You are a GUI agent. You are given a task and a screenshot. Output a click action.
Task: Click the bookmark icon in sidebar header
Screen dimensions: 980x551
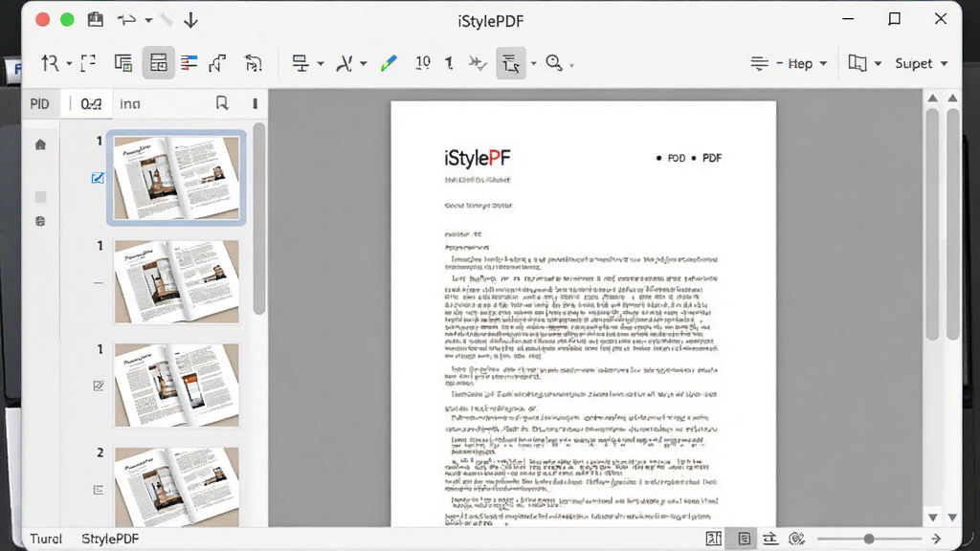pyautogui.click(x=222, y=103)
